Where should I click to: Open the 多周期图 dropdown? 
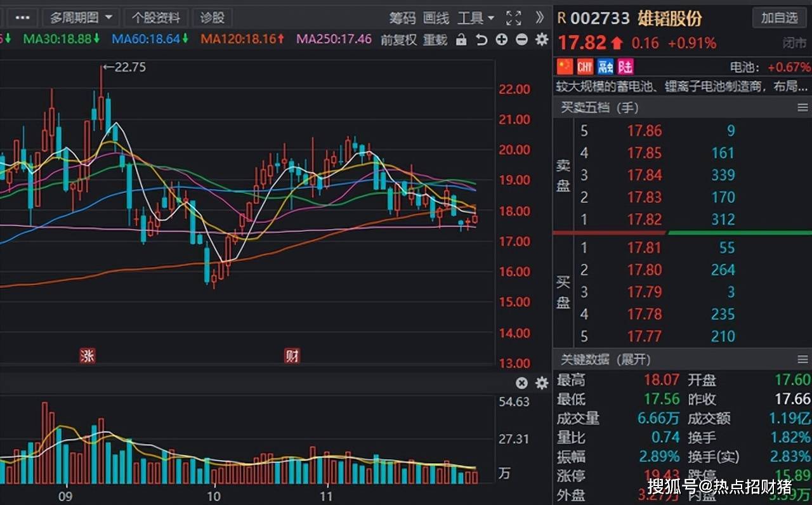[x=81, y=18]
